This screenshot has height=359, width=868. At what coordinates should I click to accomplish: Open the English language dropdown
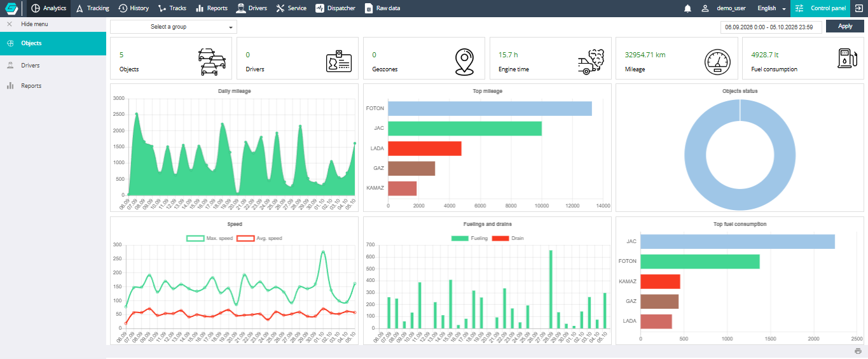tap(772, 8)
